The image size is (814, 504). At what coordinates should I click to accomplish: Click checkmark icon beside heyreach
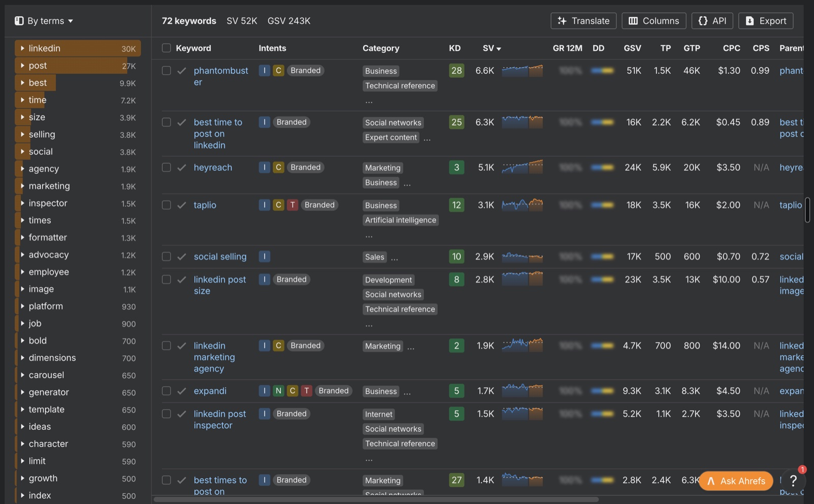pyautogui.click(x=182, y=167)
